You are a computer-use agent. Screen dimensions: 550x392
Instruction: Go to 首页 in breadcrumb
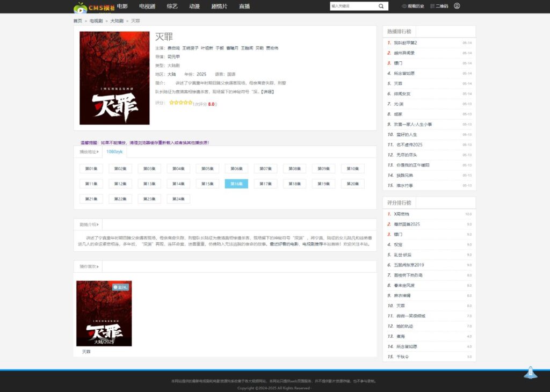[x=77, y=21]
